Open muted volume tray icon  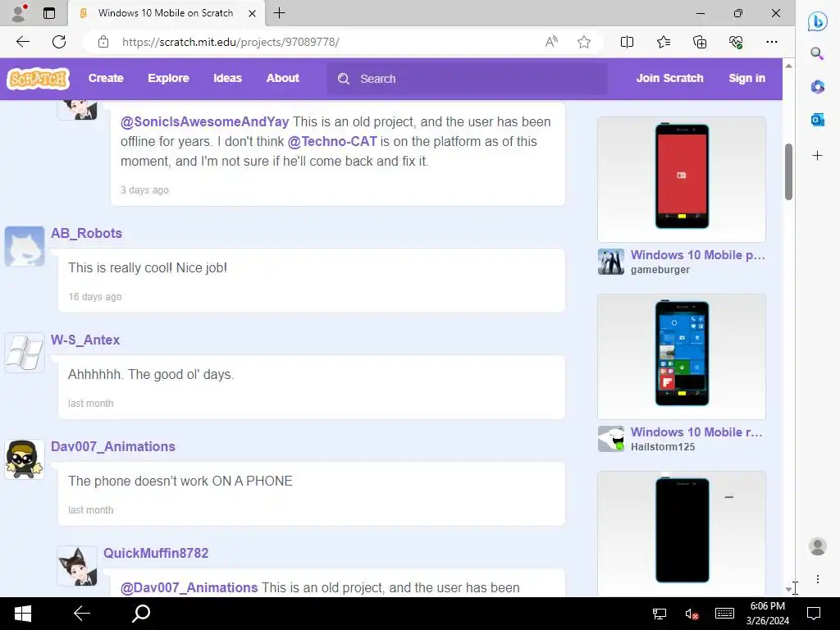(692, 614)
